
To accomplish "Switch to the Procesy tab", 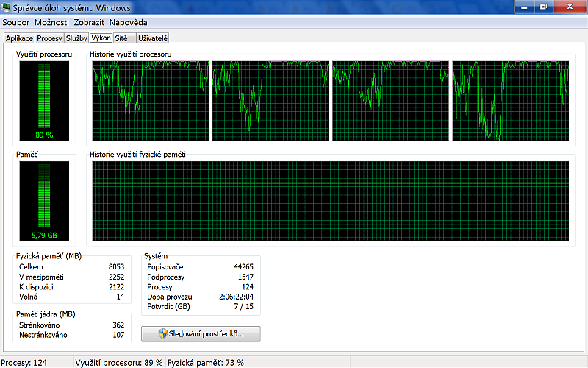I will [x=49, y=38].
